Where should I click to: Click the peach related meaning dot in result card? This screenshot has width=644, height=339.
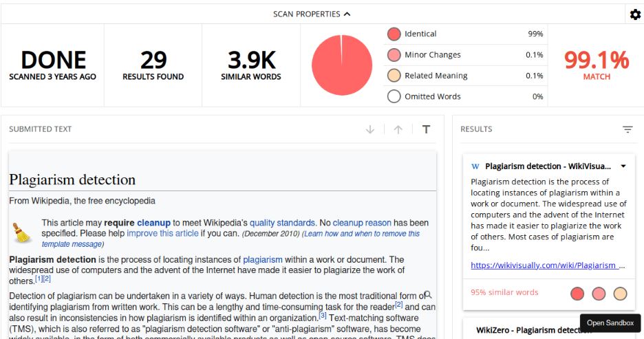click(x=620, y=294)
